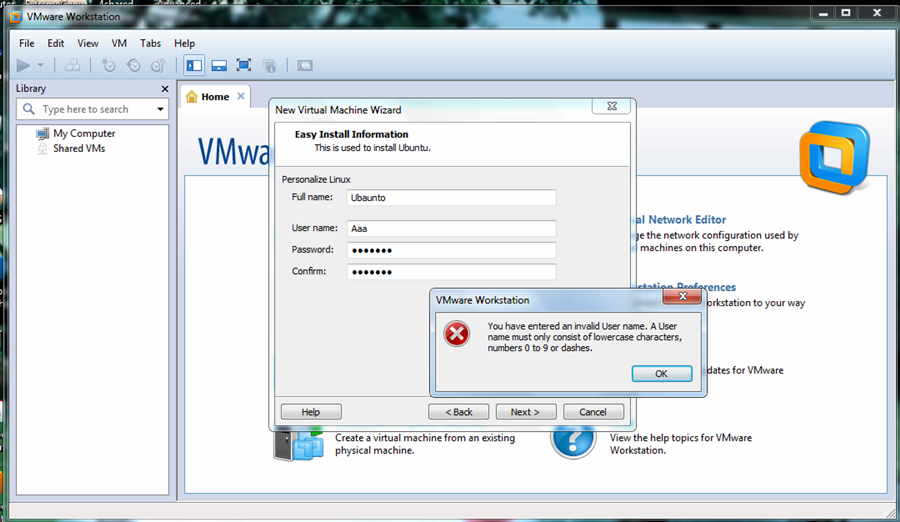
Task: Click the wizard Help button
Action: click(311, 412)
